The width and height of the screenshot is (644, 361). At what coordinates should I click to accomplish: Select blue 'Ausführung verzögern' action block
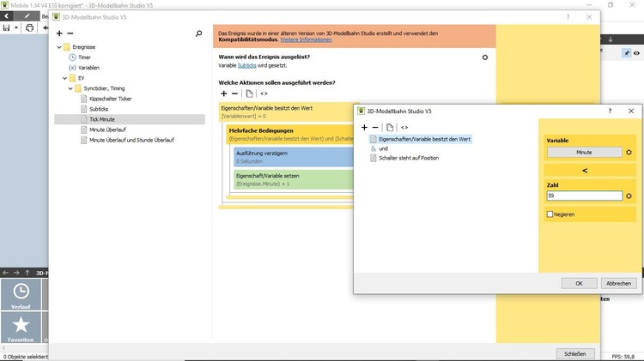(294, 157)
